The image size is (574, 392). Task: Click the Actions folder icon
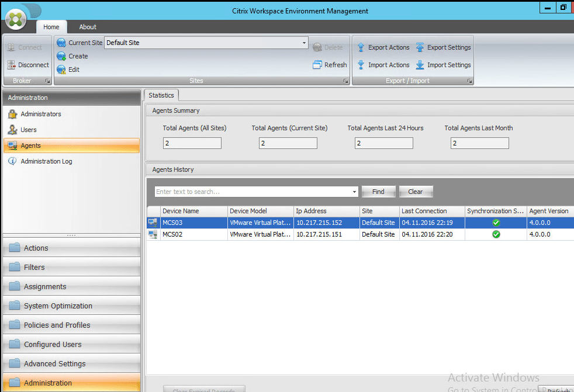14,248
